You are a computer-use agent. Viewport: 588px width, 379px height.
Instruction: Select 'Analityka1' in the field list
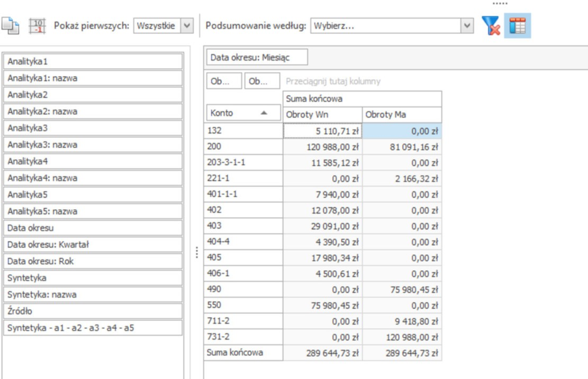(93, 61)
